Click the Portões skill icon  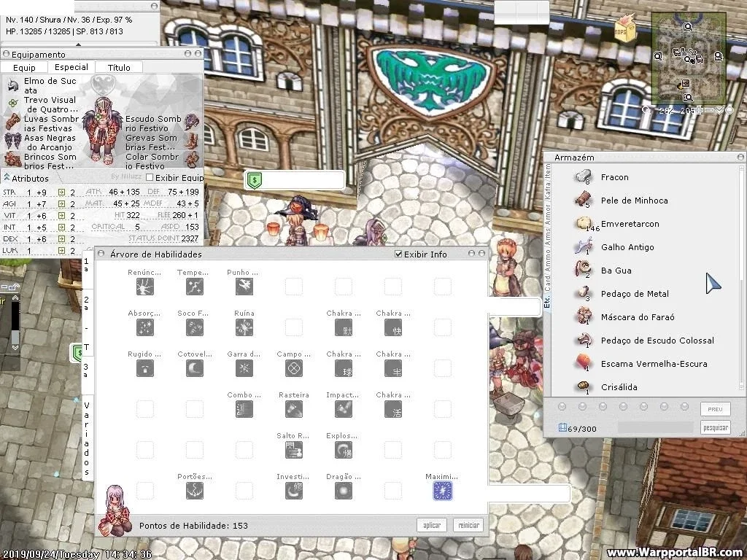pyautogui.click(x=194, y=491)
